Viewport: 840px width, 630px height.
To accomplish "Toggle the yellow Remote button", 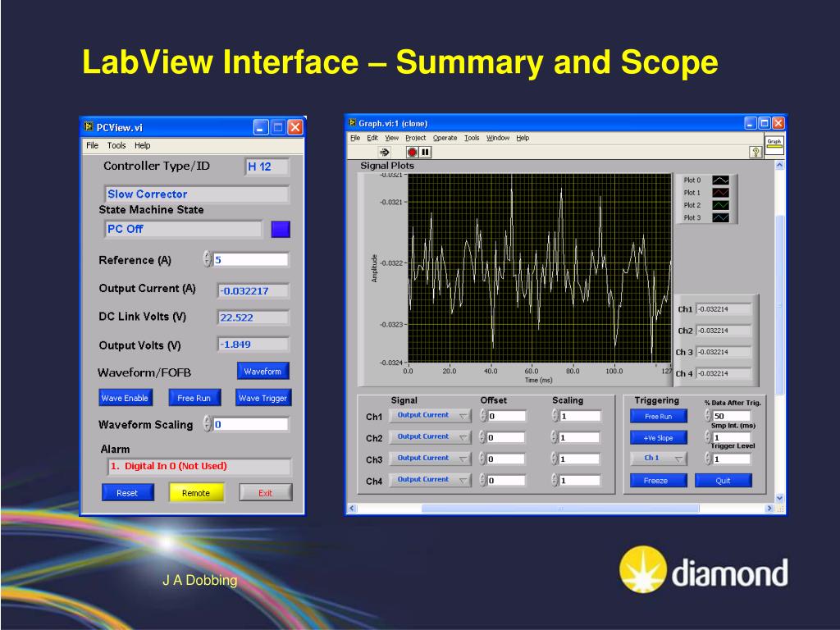I will tap(196, 493).
